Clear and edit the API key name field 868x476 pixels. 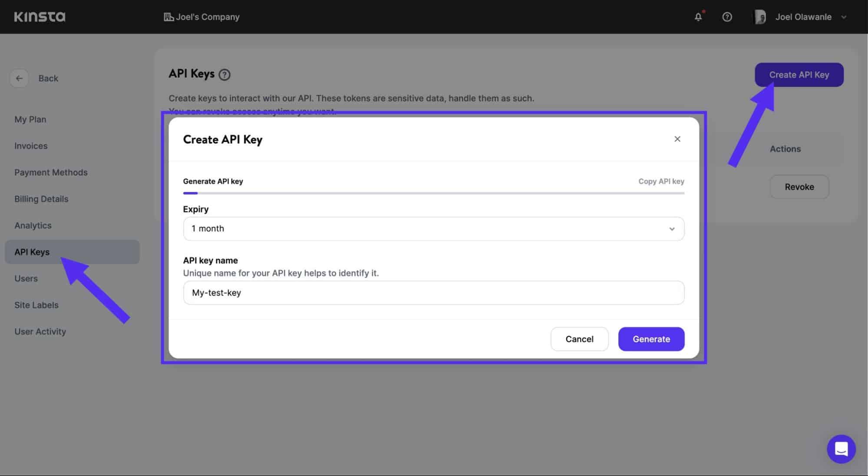(x=433, y=293)
